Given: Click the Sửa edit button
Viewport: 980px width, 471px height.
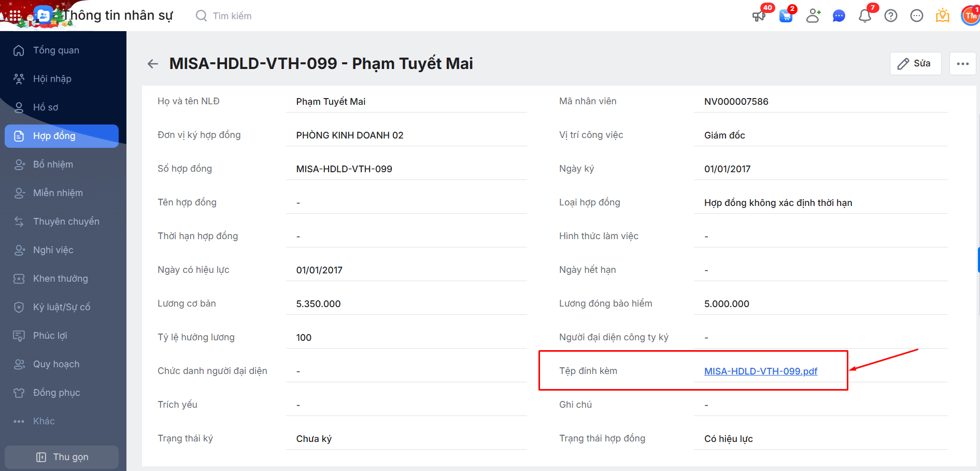Looking at the screenshot, I should (x=915, y=64).
